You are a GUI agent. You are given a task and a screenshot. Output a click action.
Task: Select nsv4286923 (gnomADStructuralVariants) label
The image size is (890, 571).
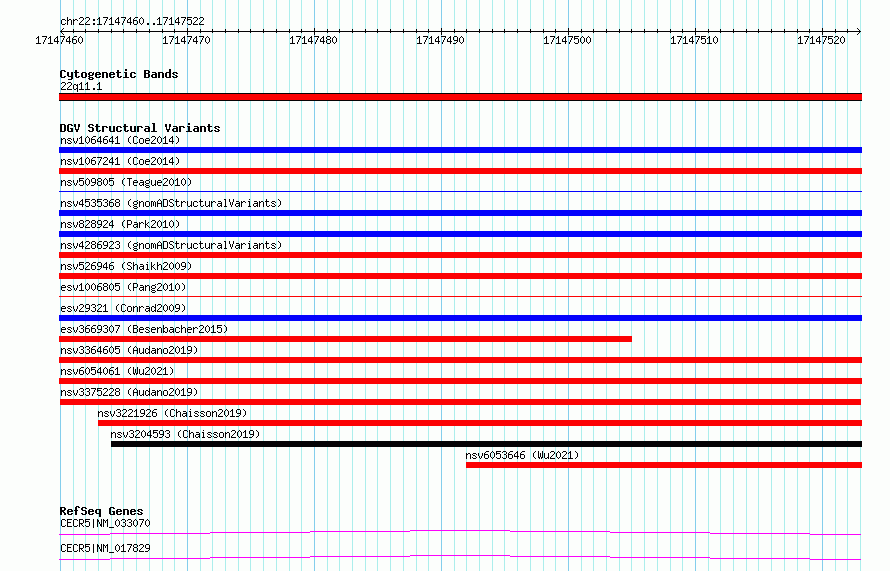click(171, 245)
